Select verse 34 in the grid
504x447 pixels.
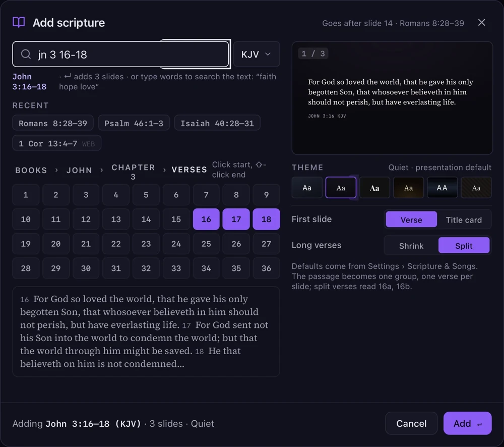(x=206, y=268)
